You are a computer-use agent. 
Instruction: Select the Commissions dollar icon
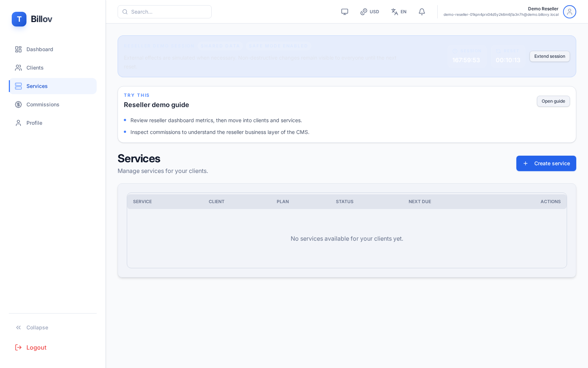point(18,105)
